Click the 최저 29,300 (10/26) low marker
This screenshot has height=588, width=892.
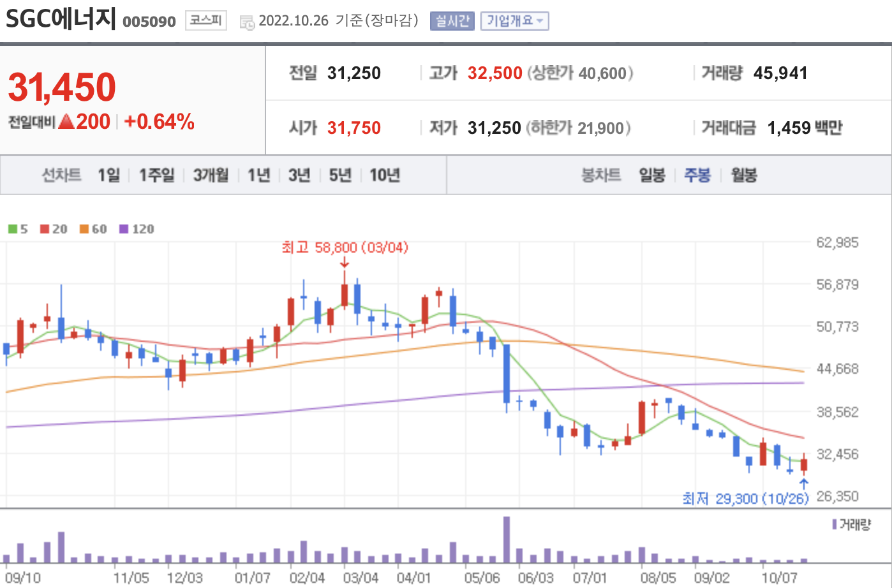click(x=745, y=498)
